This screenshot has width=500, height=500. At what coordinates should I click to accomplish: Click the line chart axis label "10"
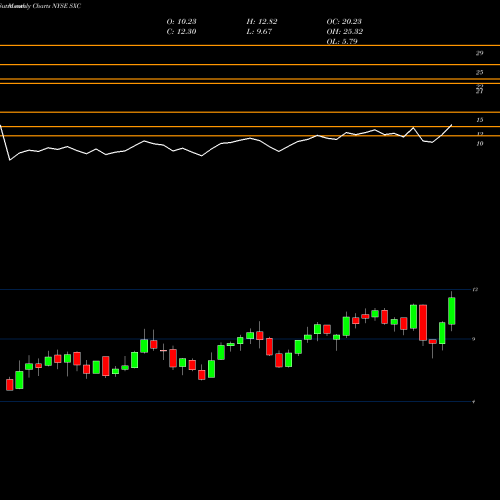[x=479, y=144]
